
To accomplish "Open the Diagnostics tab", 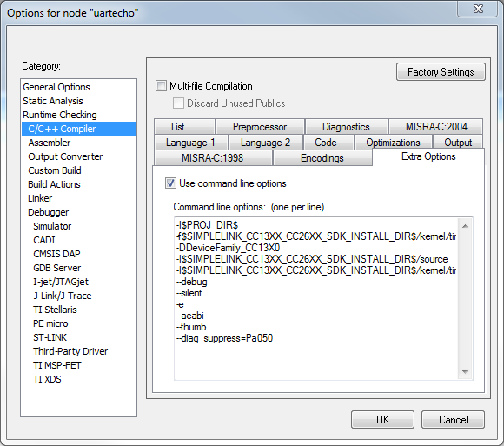I will [x=346, y=127].
